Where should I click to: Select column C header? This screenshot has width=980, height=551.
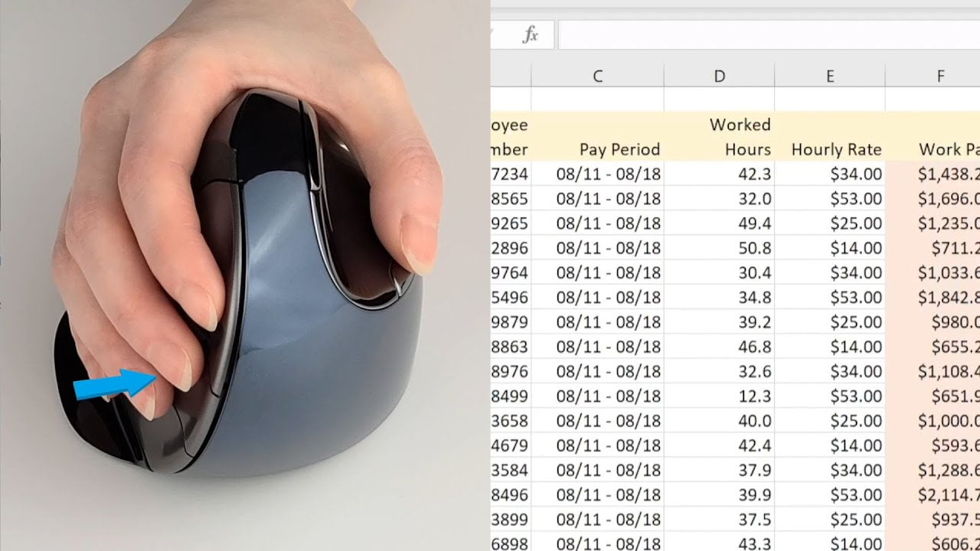597,76
